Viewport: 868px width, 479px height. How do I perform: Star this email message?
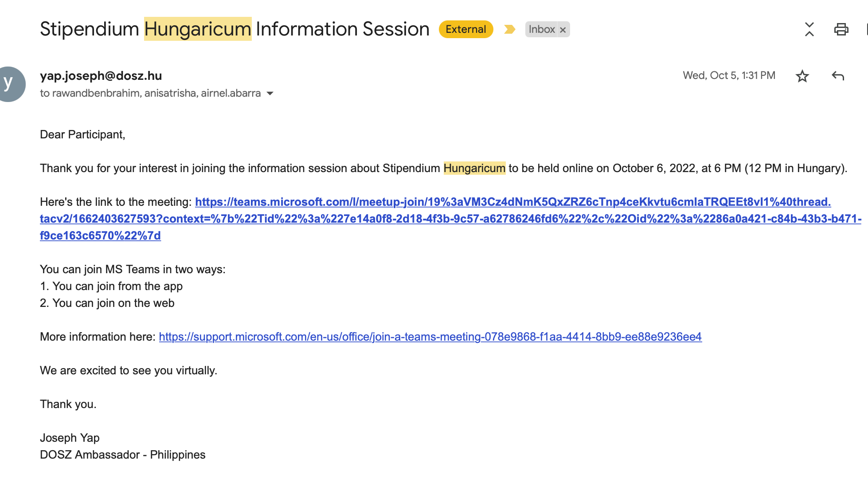(x=802, y=76)
